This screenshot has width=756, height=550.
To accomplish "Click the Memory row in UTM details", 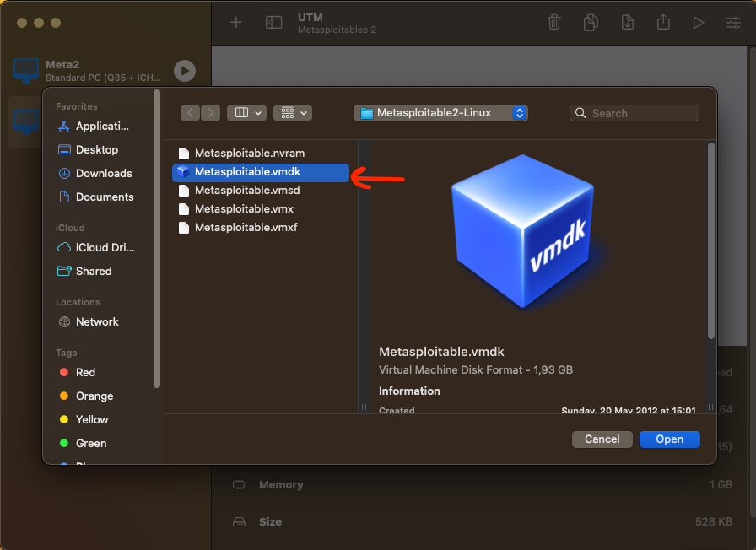I will pyautogui.click(x=482, y=484).
